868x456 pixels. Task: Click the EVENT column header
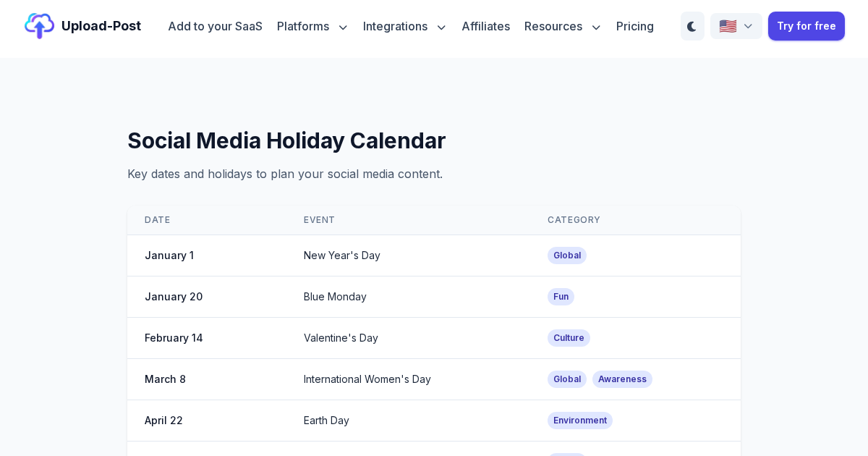pyautogui.click(x=319, y=220)
